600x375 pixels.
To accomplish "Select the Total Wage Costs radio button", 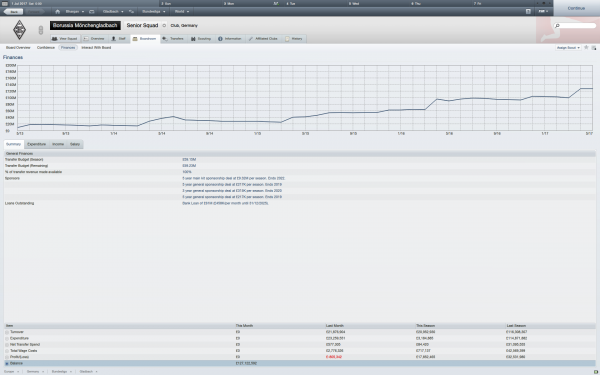I will click(7, 351).
